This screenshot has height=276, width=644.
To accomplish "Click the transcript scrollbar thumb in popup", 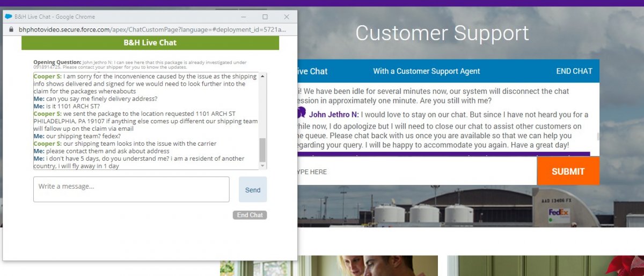I will (262, 150).
